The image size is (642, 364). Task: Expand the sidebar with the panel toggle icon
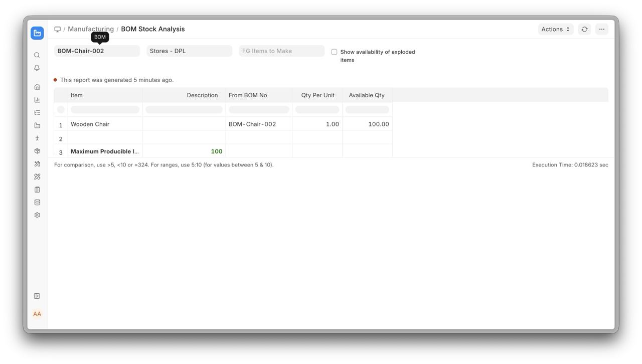pos(37,296)
